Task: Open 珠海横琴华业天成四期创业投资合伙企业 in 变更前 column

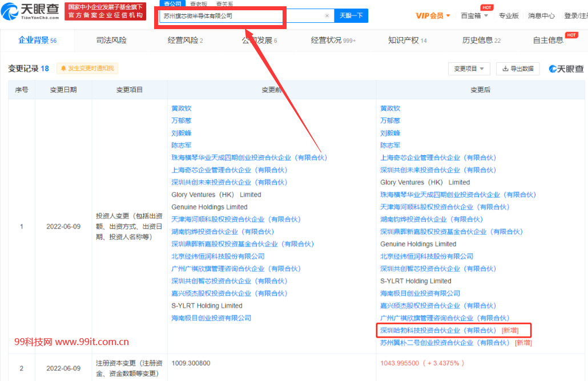Action: [x=249, y=158]
